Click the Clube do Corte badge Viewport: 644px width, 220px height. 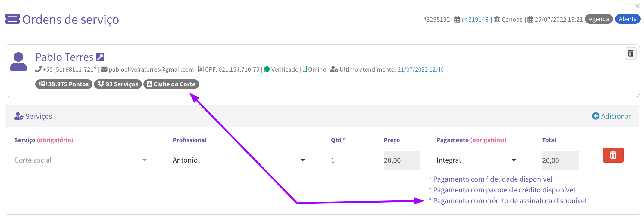pyautogui.click(x=171, y=84)
